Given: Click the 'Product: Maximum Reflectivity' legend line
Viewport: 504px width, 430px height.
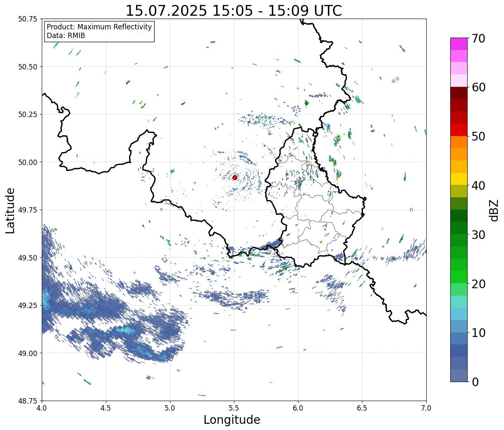Looking at the screenshot, I should click(99, 27).
